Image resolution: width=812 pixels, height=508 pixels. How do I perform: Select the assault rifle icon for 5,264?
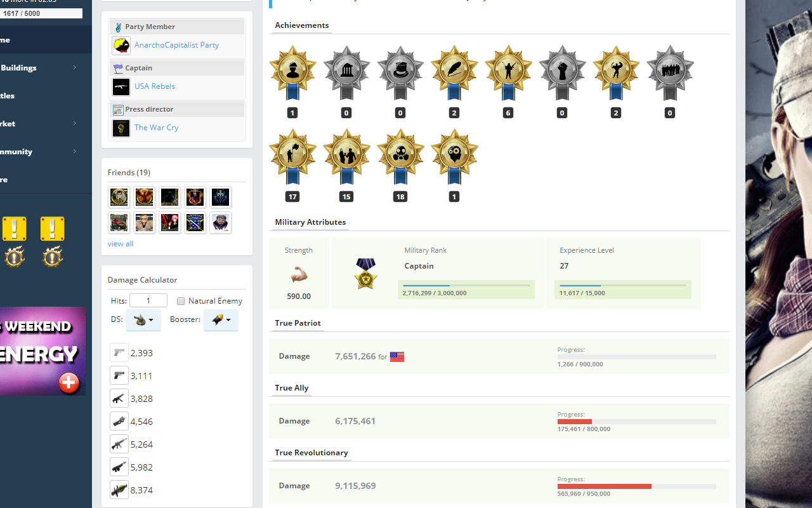119,444
